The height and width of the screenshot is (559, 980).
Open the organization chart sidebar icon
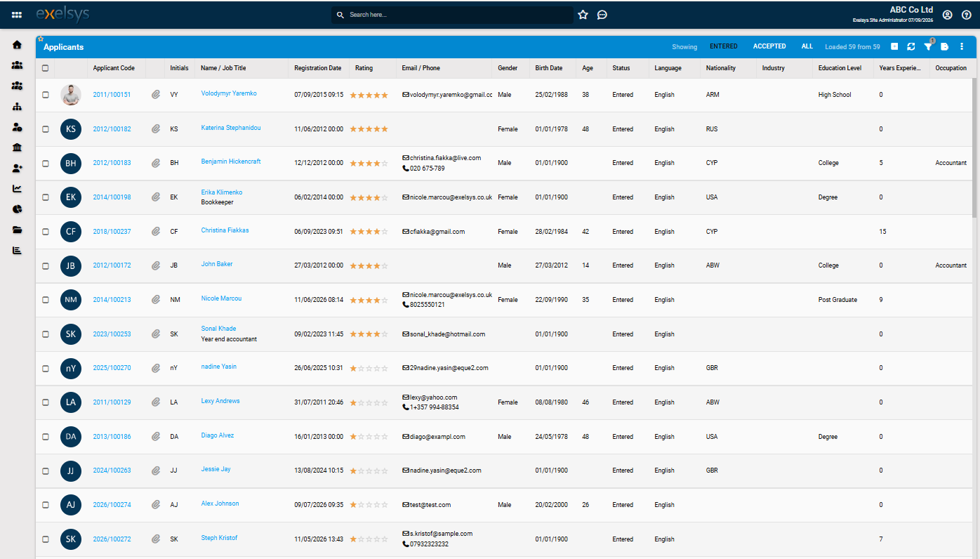(18, 107)
